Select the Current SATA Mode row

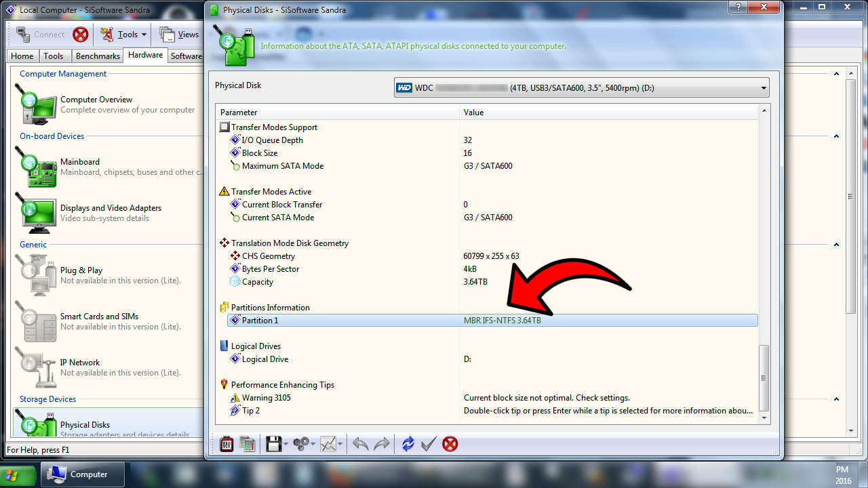tap(493, 218)
